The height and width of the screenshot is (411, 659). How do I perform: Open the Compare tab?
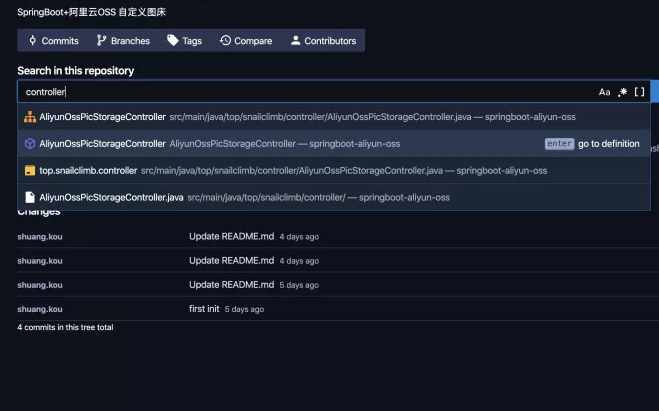coord(246,41)
